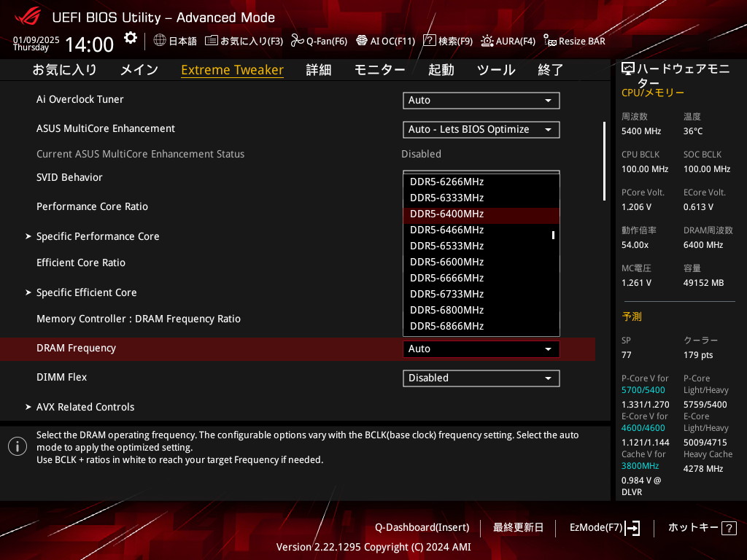
Task: Expand Specific Performance Core submenu
Action: point(98,236)
